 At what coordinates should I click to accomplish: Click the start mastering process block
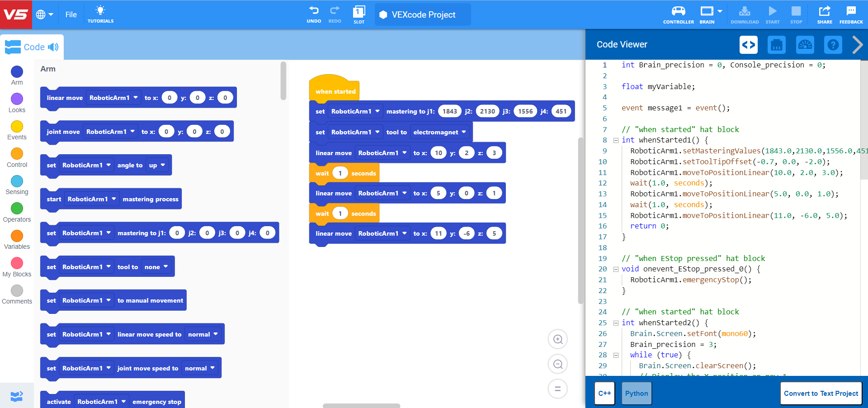click(111, 199)
